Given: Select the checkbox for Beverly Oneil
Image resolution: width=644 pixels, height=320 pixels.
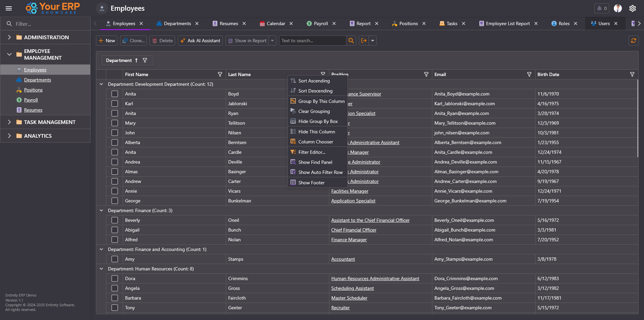Looking at the screenshot, I should point(115,220).
